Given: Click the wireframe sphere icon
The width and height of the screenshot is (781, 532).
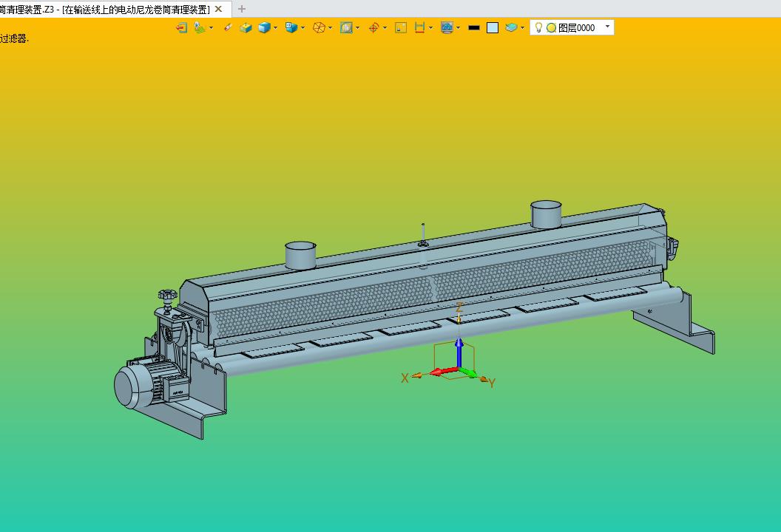Looking at the screenshot, I should click(x=319, y=28).
